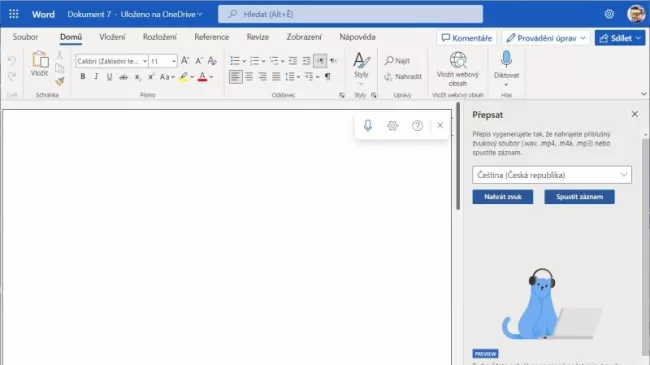The width and height of the screenshot is (650, 365).
Task: Click the Hledat search box
Action: pyautogui.click(x=351, y=14)
